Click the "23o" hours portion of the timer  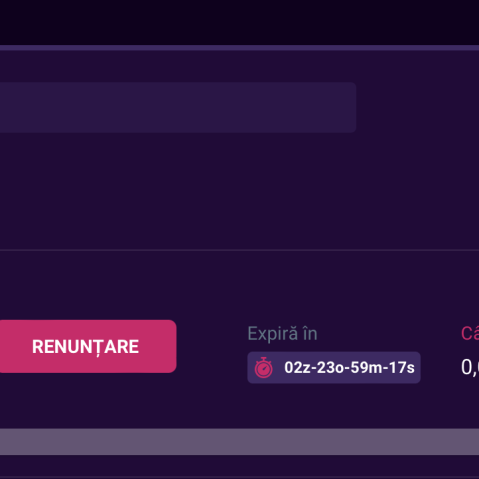click(329, 368)
